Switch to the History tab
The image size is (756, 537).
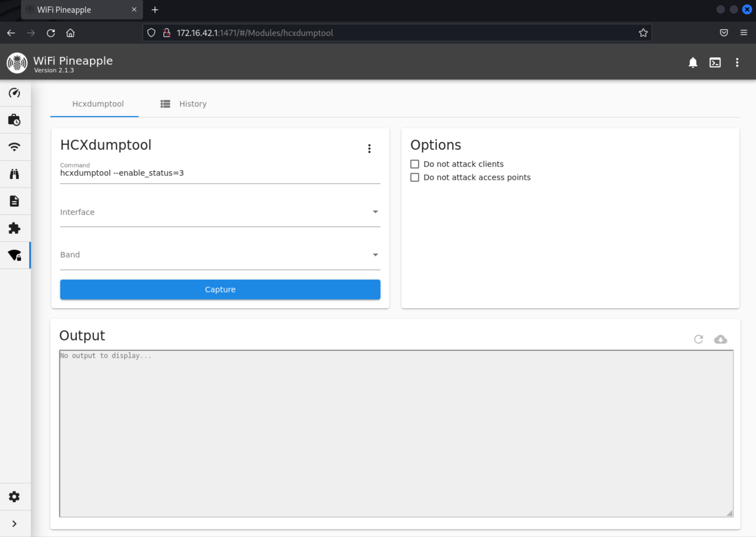[183, 104]
